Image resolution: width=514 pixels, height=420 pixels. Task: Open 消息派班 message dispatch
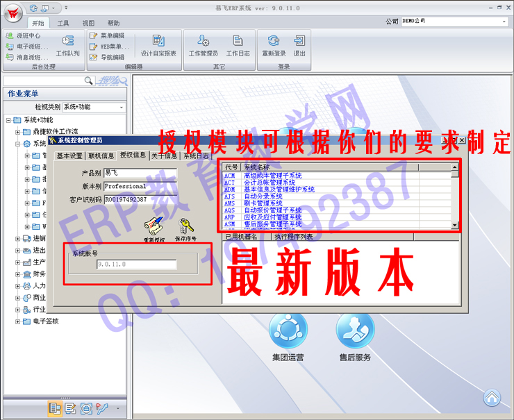[x=27, y=58]
